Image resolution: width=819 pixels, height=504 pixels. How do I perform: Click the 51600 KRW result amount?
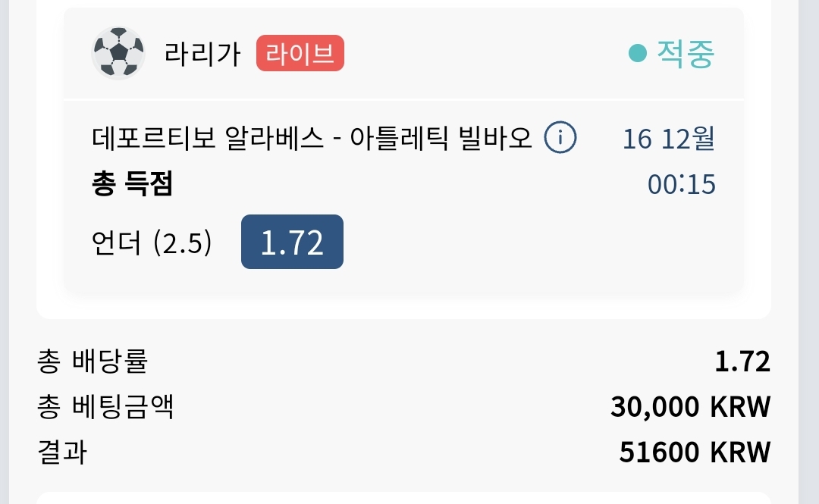tap(695, 452)
